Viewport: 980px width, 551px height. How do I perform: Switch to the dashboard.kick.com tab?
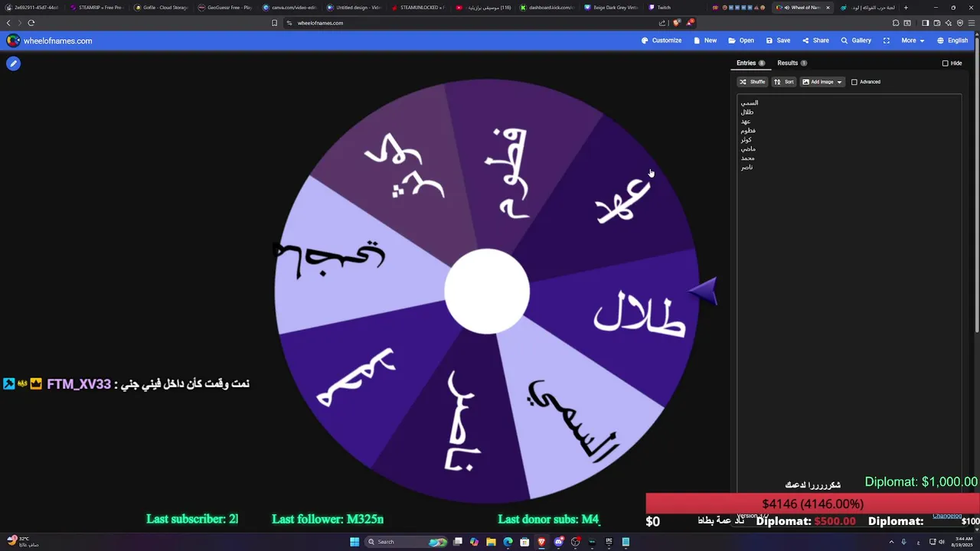(547, 8)
